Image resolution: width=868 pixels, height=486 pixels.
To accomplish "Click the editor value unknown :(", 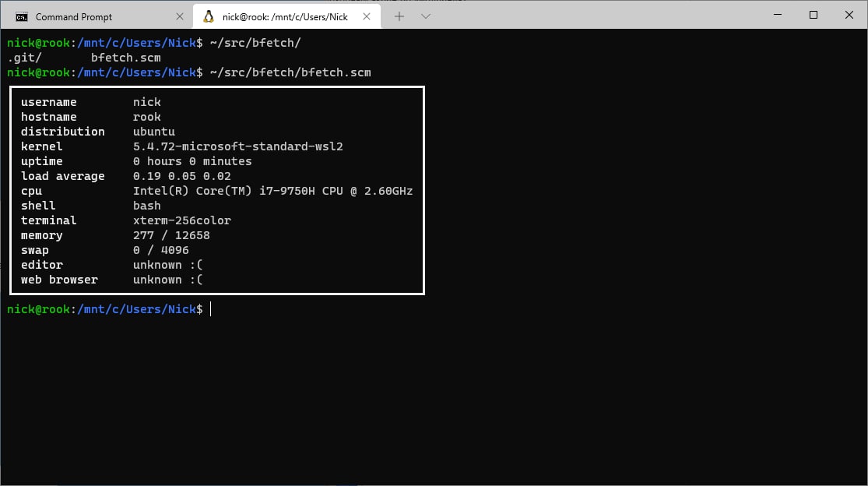I will pyautogui.click(x=168, y=265).
